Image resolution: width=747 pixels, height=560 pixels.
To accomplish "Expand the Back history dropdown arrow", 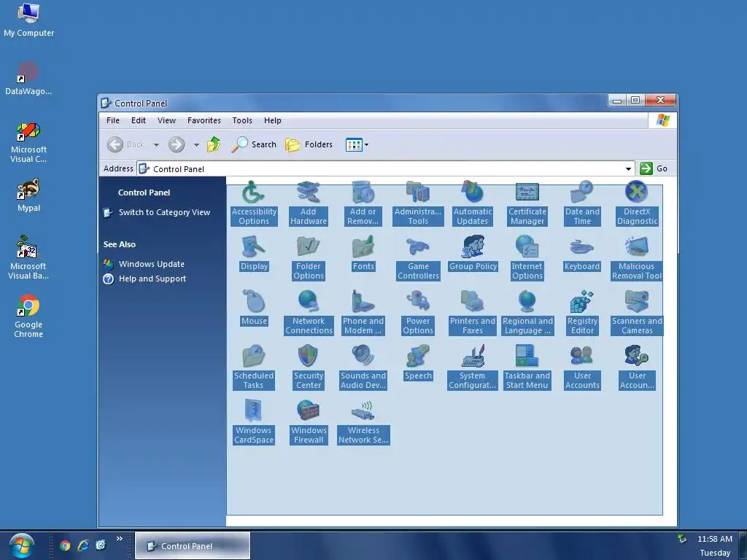I will [156, 145].
